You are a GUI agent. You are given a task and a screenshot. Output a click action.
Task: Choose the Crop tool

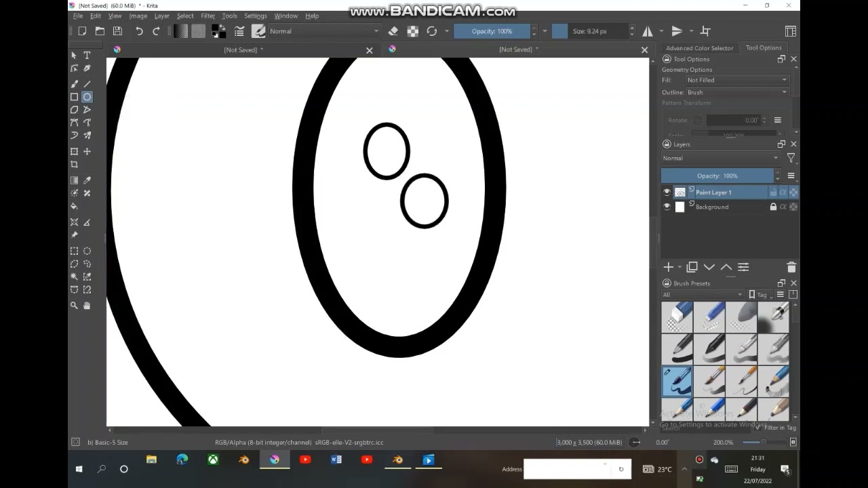point(74,165)
